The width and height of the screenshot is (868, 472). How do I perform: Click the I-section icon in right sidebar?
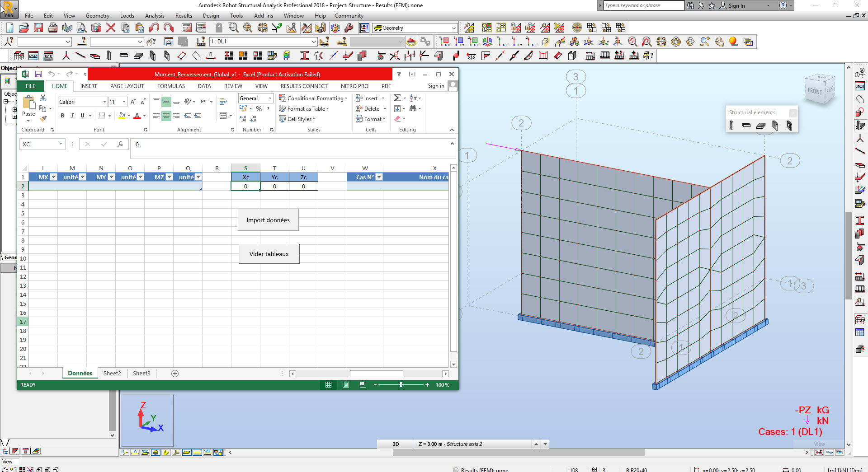pyautogui.click(x=860, y=220)
